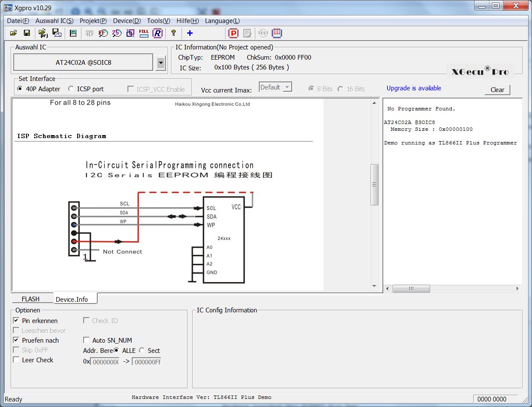Click the red chip pin test icon
Viewport: 532px width, 407px height.
click(277, 33)
